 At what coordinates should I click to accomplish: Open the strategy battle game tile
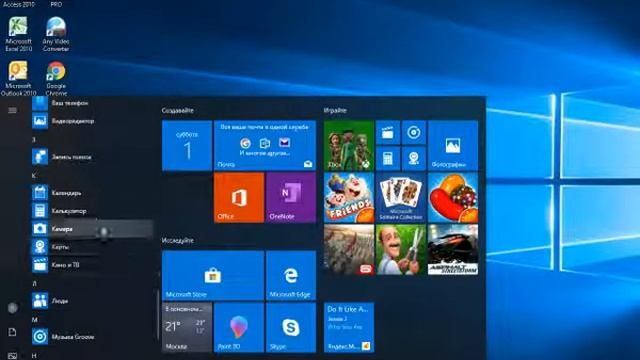pos(349,249)
